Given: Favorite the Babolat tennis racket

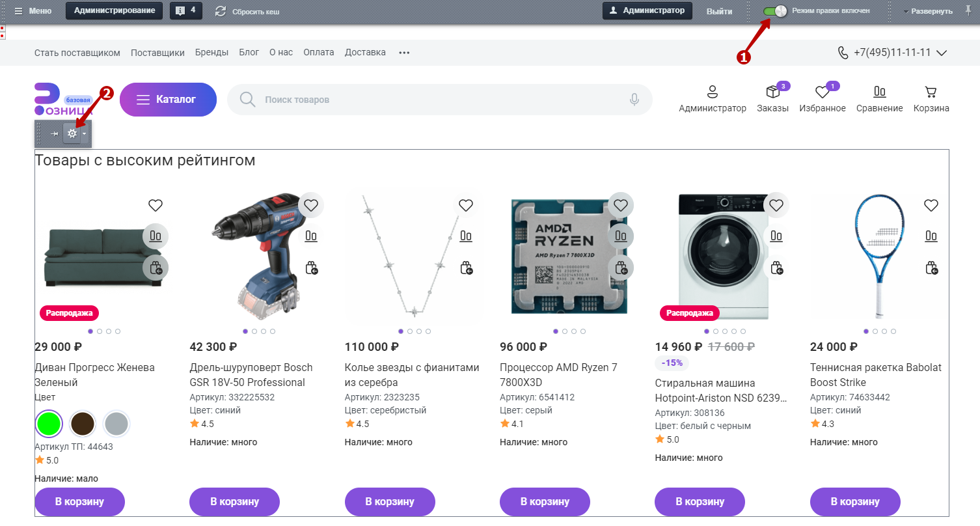Looking at the screenshot, I should (931, 205).
